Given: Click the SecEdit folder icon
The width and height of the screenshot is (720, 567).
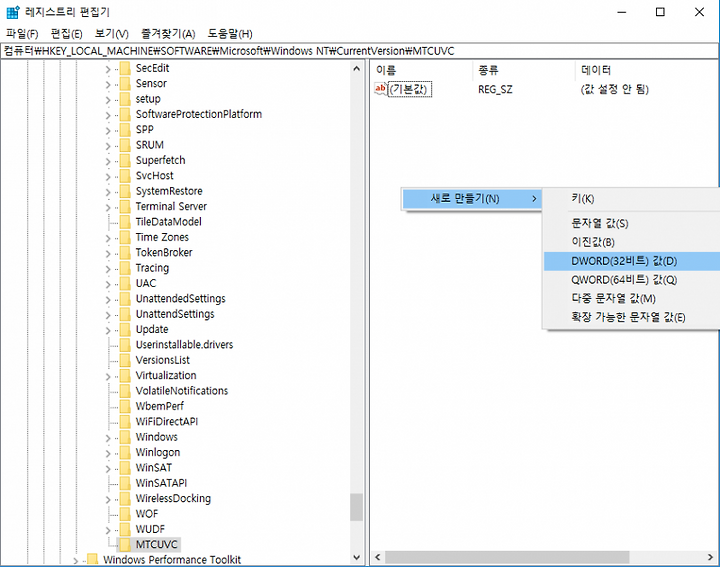Looking at the screenshot, I should [125, 68].
